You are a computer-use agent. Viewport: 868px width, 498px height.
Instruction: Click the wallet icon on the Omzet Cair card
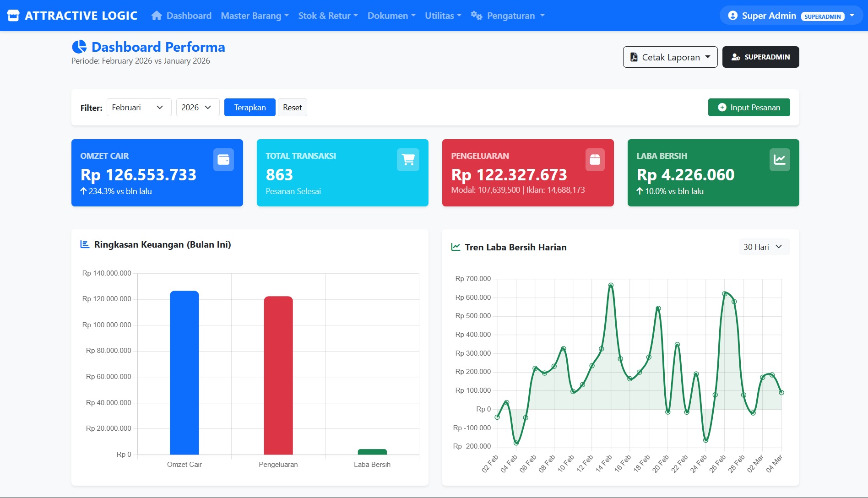pyautogui.click(x=223, y=159)
